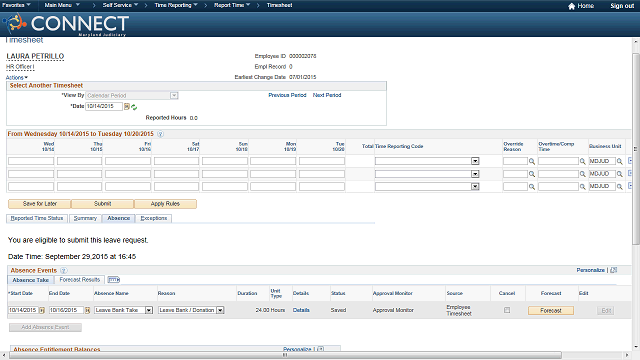Click the green refresh timesheet icon
640x360 pixels.
134,107
